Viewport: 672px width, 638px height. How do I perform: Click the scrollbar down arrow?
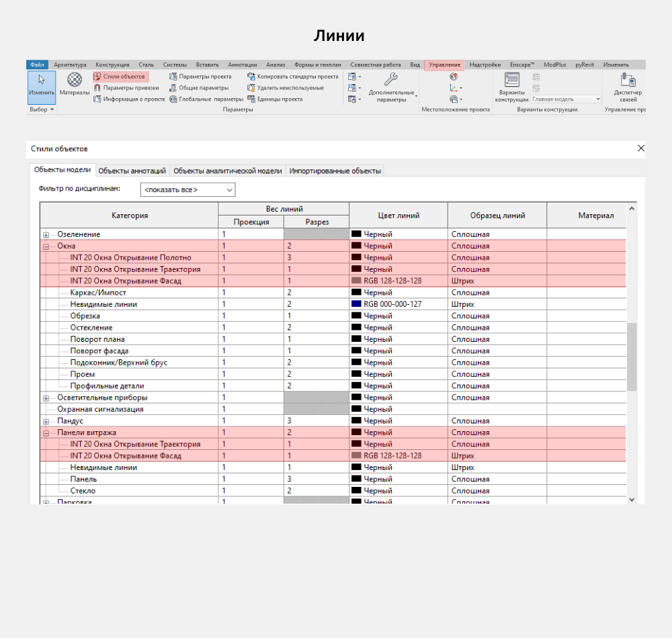[631, 499]
